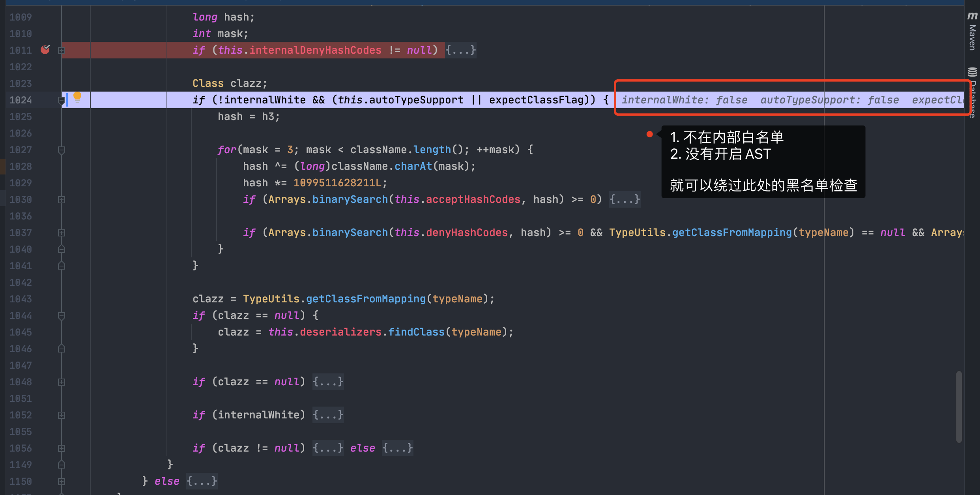The height and width of the screenshot is (495, 980).
Task: Click the fold end marker at line 1149
Action: [x=61, y=465]
